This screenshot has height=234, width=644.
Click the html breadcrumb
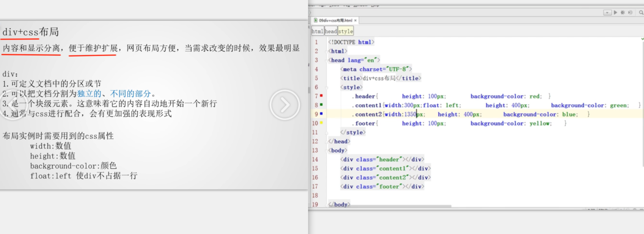click(x=317, y=31)
